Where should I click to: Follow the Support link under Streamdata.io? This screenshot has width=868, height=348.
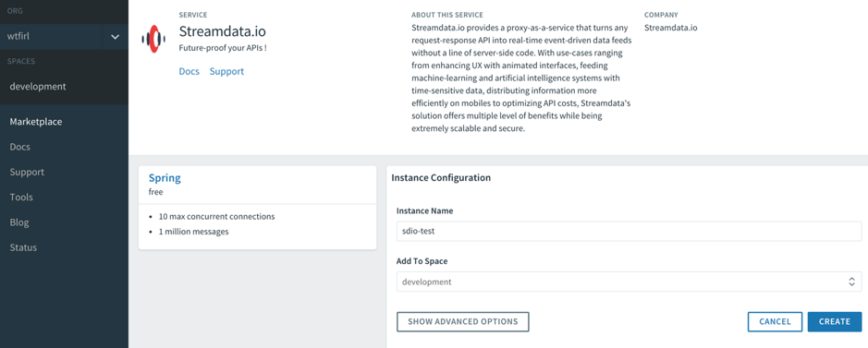tap(226, 71)
